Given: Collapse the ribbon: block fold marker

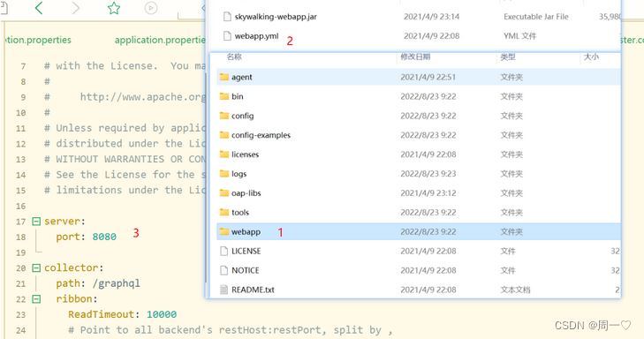Looking at the screenshot, I should pos(36,299).
